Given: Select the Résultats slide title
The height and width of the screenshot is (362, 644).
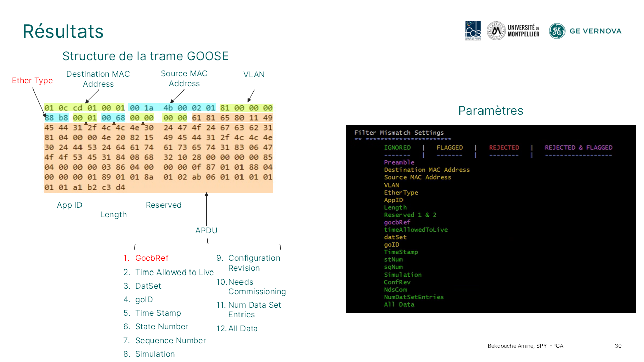Looking at the screenshot, I should click(x=63, y=31).
